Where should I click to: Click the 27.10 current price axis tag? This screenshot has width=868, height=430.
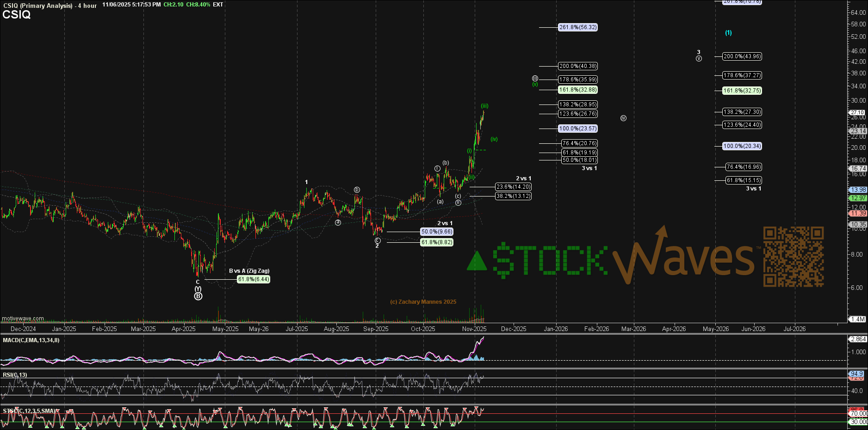pyautogui.click(x=857, y=112)
